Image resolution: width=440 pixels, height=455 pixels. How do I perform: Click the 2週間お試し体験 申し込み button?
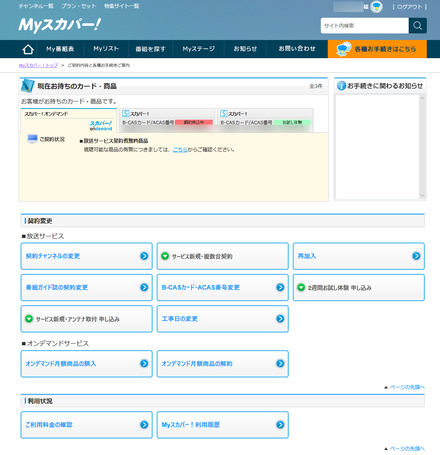(x=359, y=287)
